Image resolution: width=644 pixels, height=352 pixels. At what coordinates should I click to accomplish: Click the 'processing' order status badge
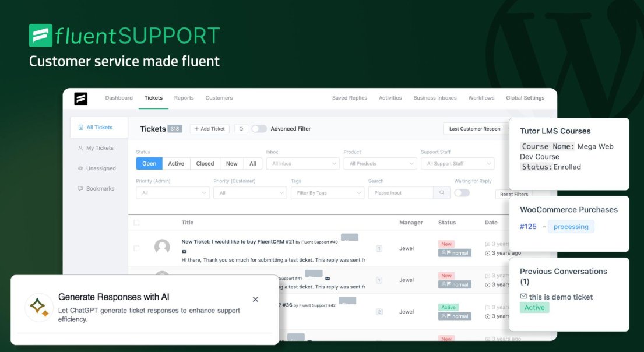[571, 227]
